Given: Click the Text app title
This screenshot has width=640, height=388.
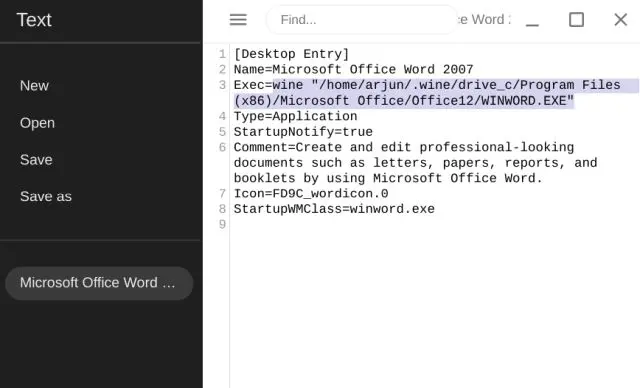Looking at the screenshot, I should [x=34, y=20].
